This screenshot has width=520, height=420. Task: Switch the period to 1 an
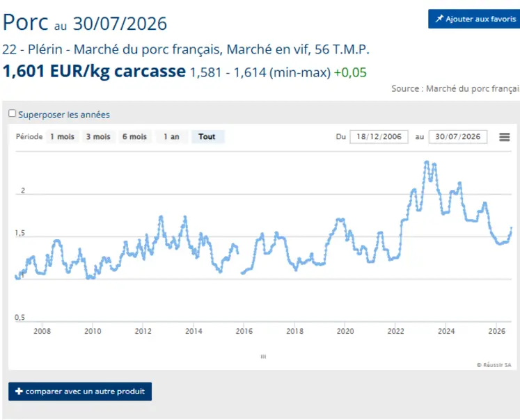pyautogui.click(x=171, y=137)
